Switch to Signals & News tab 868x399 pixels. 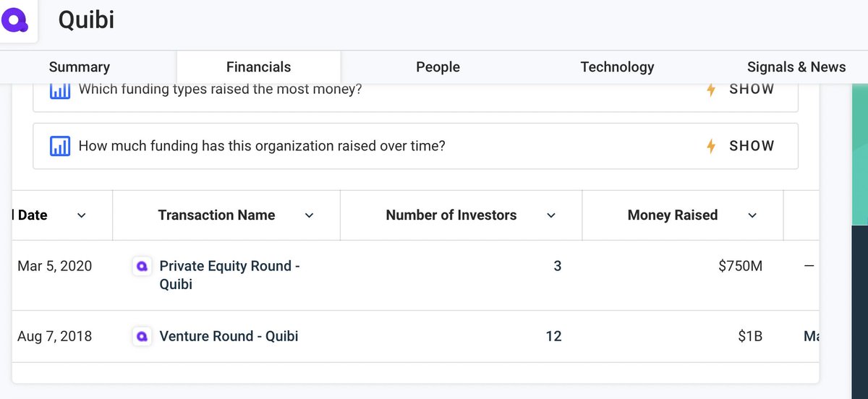[796, 67]
